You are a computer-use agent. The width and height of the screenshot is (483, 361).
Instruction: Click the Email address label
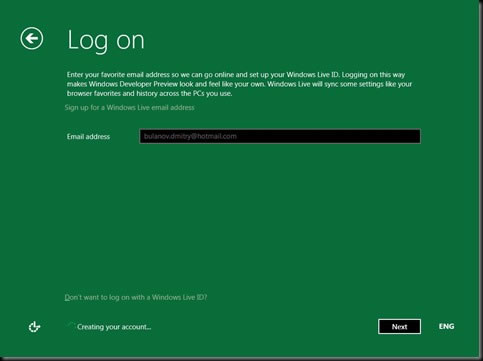coord(88,136)
